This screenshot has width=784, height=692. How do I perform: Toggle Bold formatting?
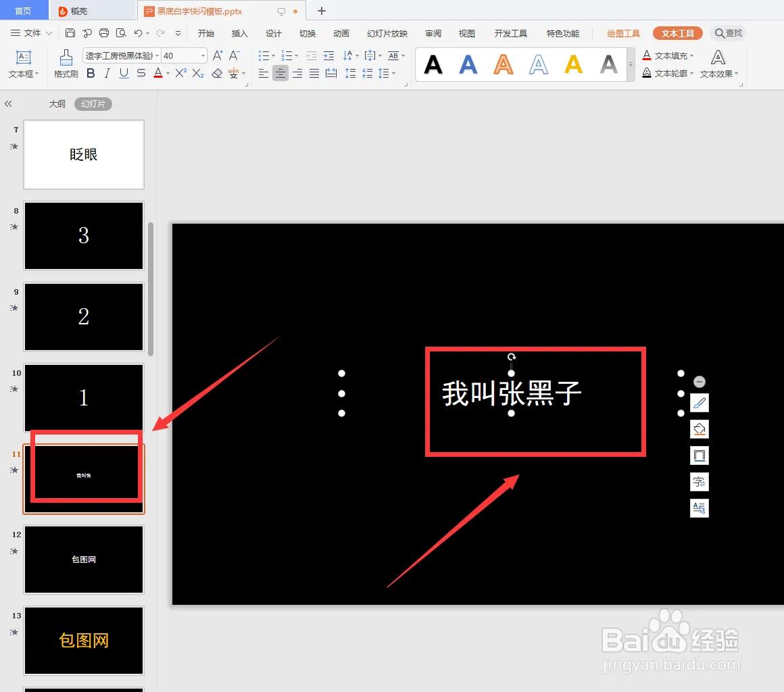point(91,74)
